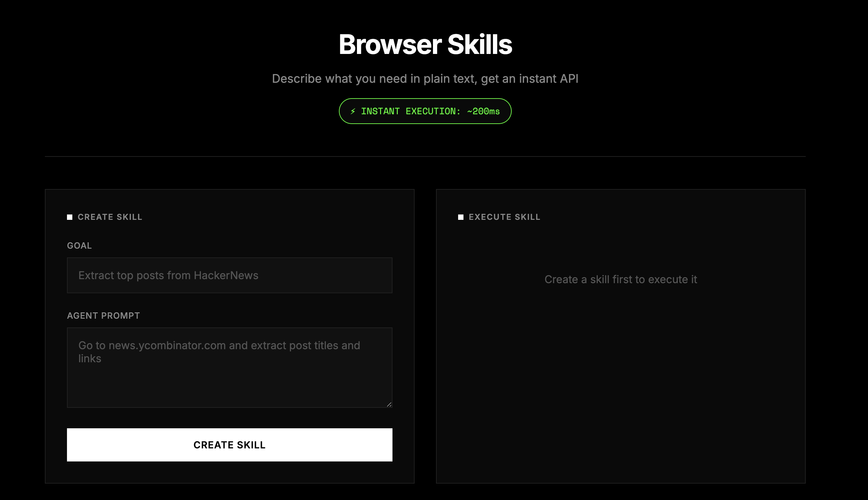Click the Browser Skills page title
Screen dimensions: 868x500
pos(425,45)
